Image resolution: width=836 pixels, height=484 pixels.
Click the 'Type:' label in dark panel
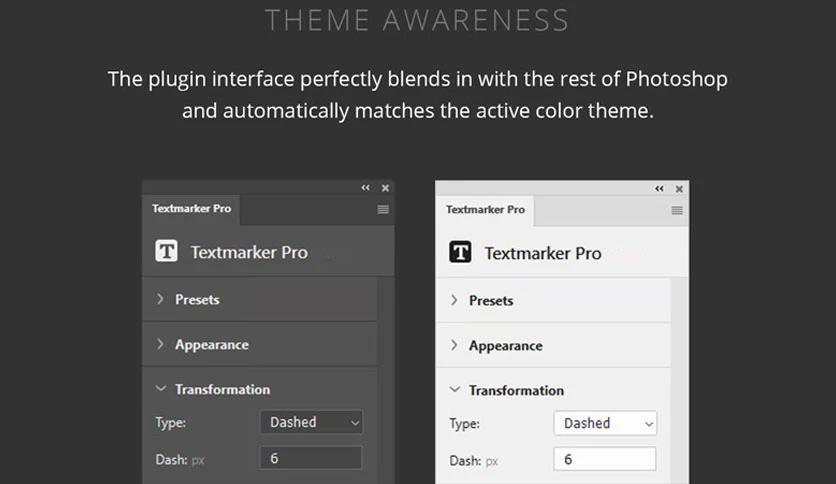pyautogui.click(x=171, y=423)
